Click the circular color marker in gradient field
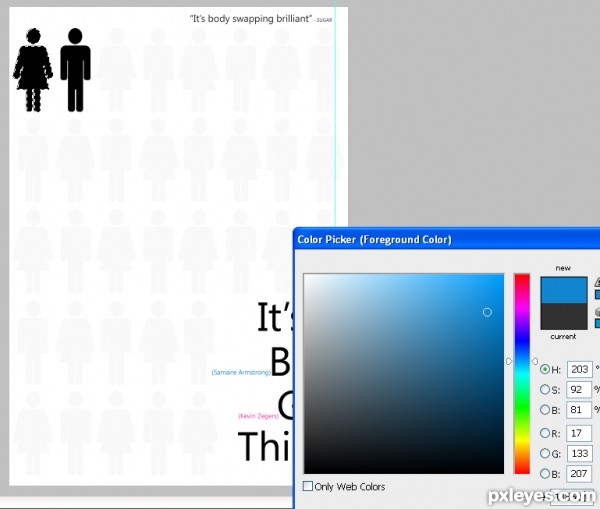This screenshot has height=509, width=600. pyautogui.click(x=487, y=312)
